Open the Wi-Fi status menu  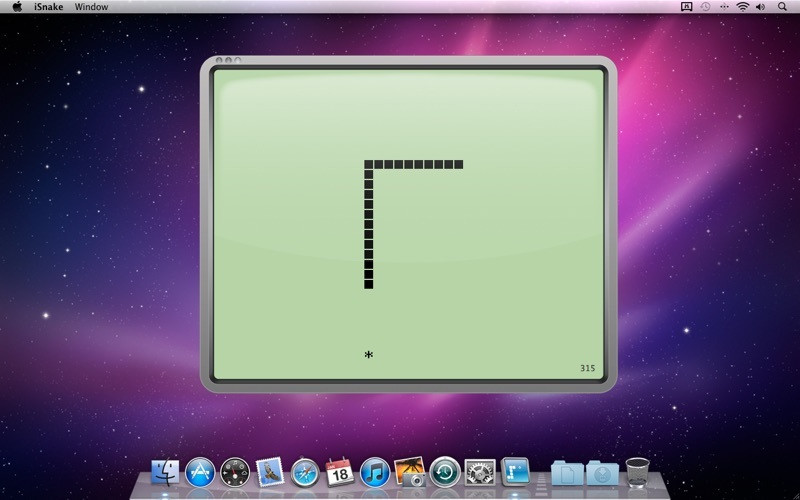click(x=743, y=7)
